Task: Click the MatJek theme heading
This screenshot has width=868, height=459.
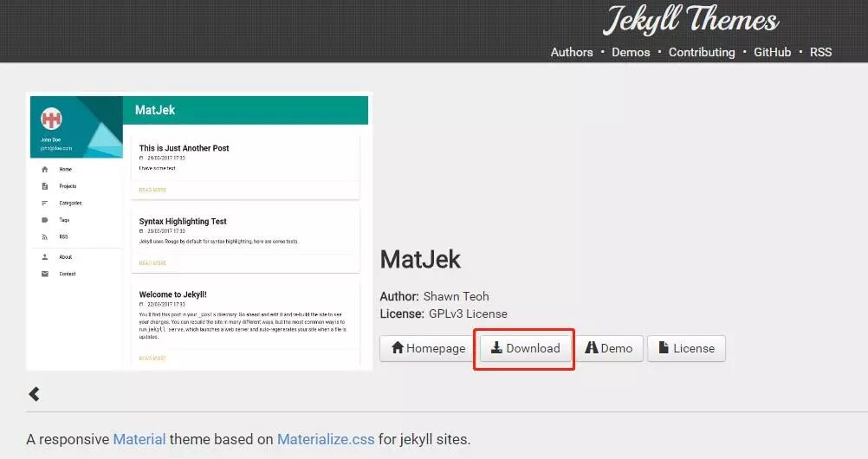Action: pyautogui.click(x=420, y=259)
